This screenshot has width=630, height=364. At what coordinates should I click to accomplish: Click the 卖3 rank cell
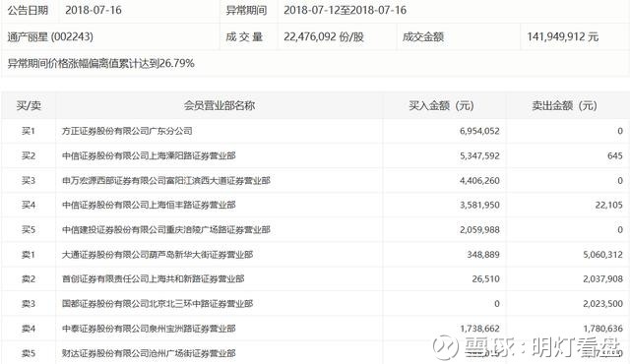(29, 304)
